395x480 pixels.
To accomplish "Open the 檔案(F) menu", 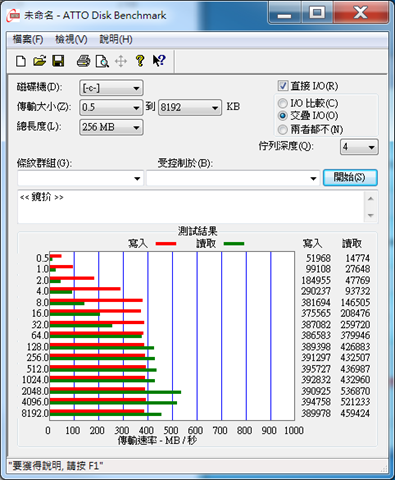I will pos(28,39).
